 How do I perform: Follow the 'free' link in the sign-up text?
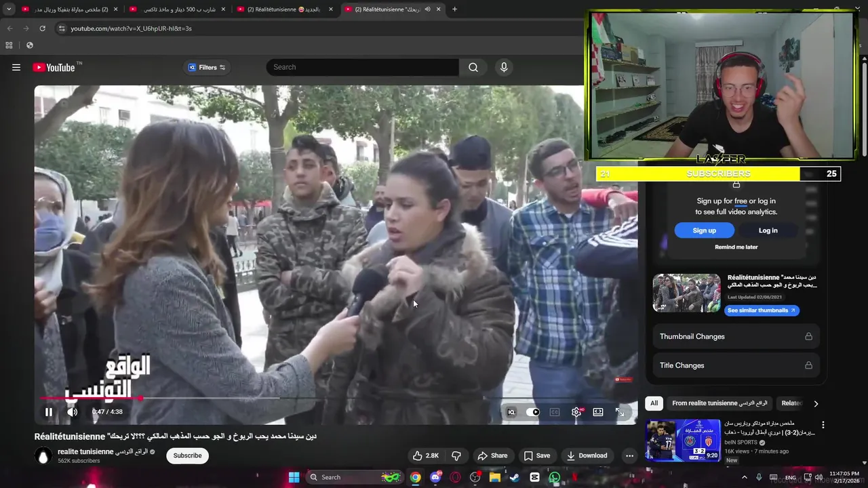tap(741, 201)
